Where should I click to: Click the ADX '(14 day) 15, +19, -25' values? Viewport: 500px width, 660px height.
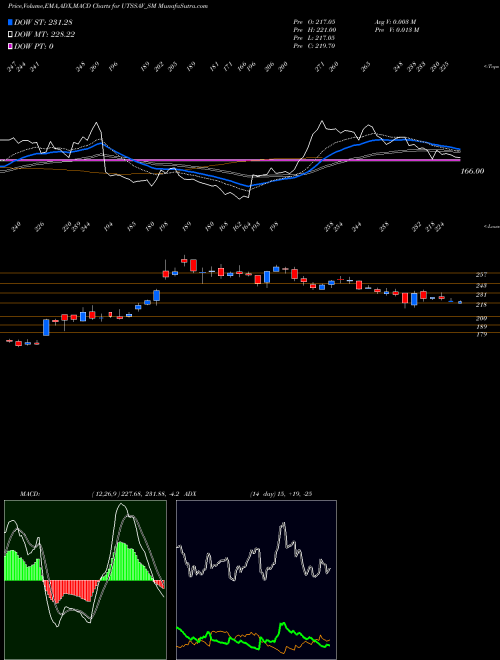pyautogui.click(x=281, y=494)
